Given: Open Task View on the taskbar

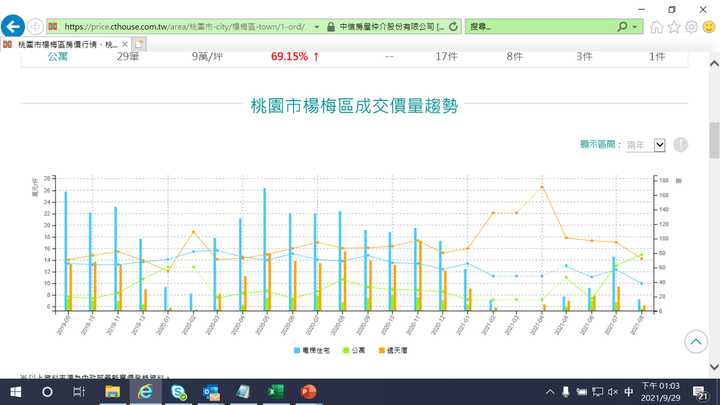Looking at the screenshot, I should 79,392.
